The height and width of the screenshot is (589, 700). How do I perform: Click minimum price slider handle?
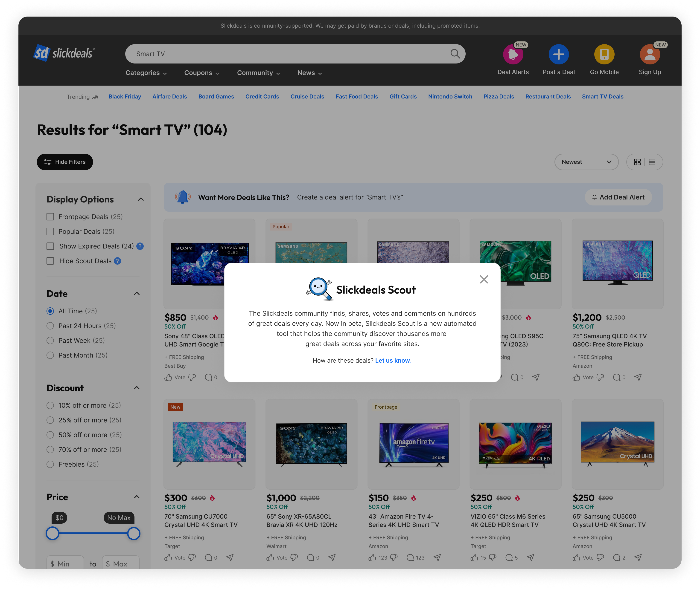(52, 534)
